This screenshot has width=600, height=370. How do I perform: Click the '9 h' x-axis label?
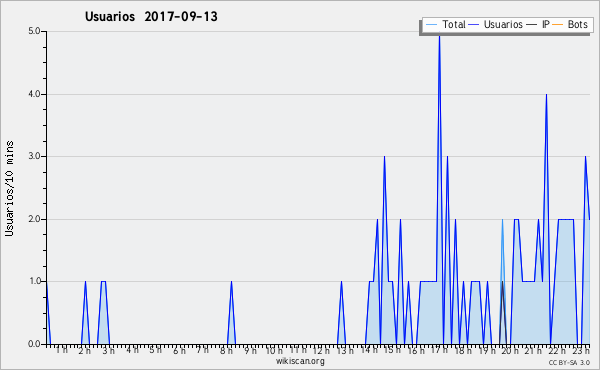(x=250, y=350)
